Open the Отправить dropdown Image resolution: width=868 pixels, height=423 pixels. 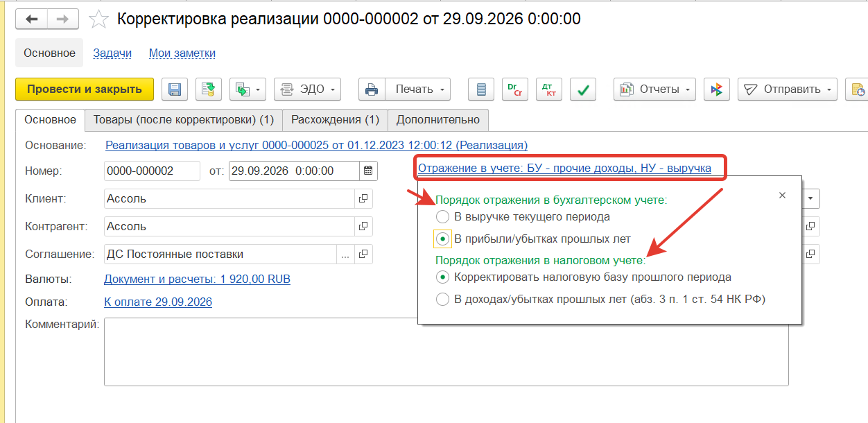click(x=787, y=89)
